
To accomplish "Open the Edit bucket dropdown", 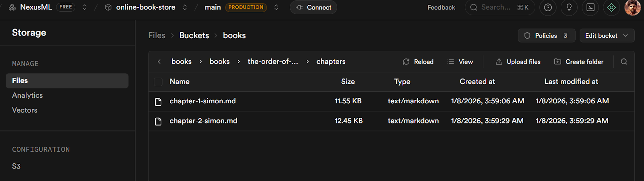I will coord(607,35).
